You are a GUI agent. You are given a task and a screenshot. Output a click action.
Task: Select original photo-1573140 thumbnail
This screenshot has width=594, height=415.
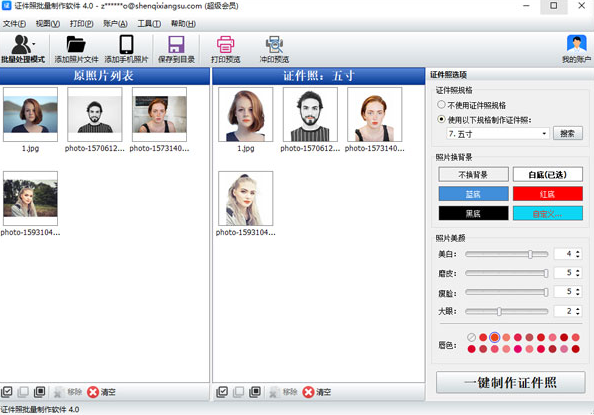pyautogui.click(x=159, y=114)
